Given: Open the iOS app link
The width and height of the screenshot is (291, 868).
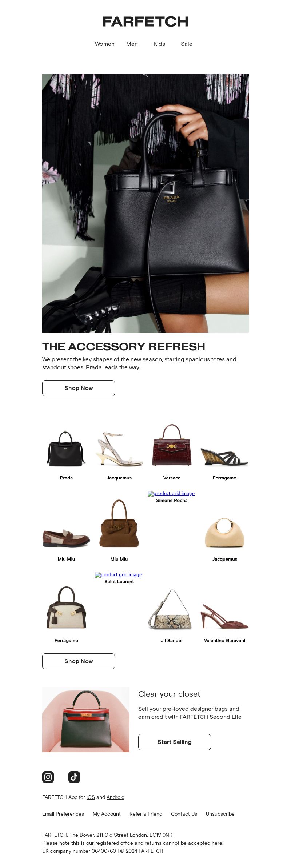Looking at the screenshot, I should pyautogui.click(x=91, y=797).
